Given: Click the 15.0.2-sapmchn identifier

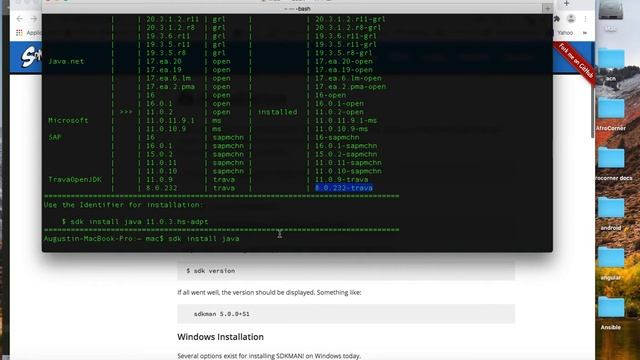Looking at the screenshot, I should 346,154.
